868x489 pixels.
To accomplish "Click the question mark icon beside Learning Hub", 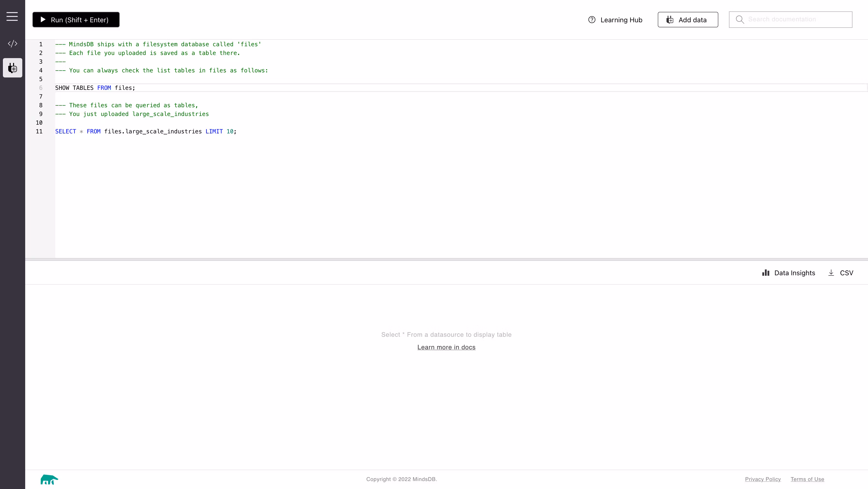I will coord(592,20).
